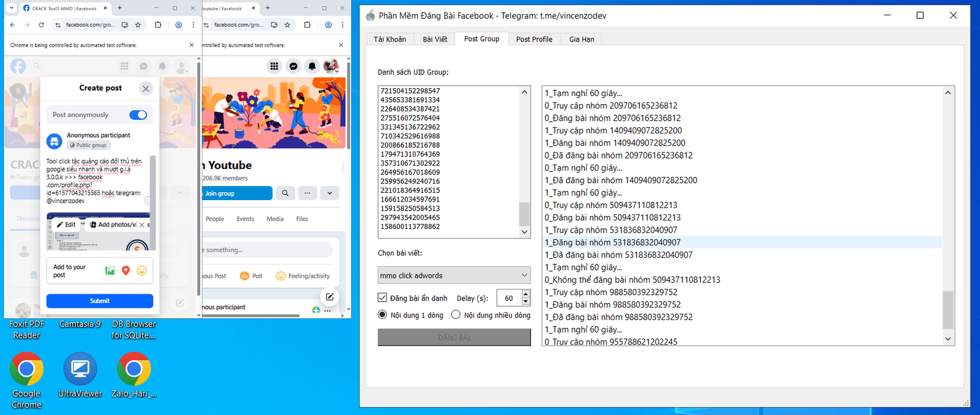Click the Poll option in the Youtube group

click(x=251, y=276)
